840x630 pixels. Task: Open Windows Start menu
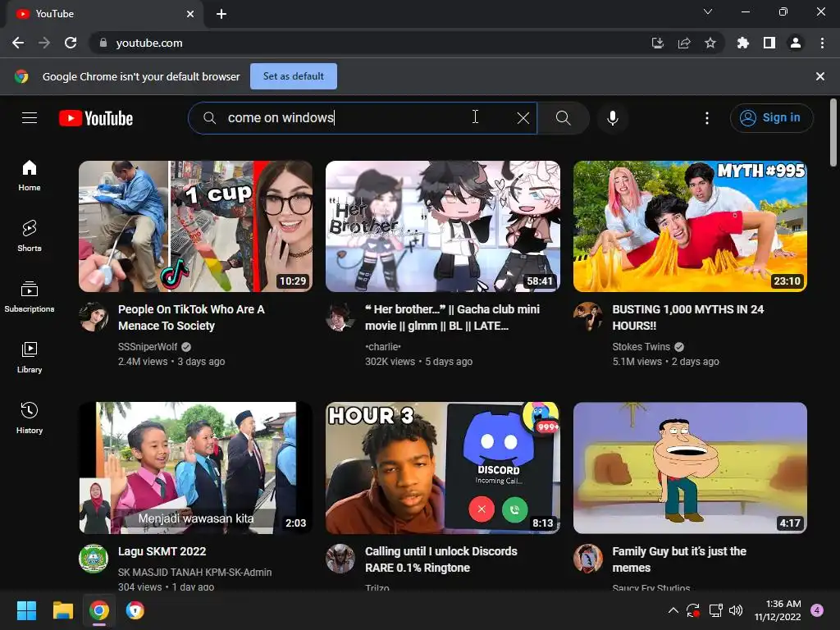(26, 610)
